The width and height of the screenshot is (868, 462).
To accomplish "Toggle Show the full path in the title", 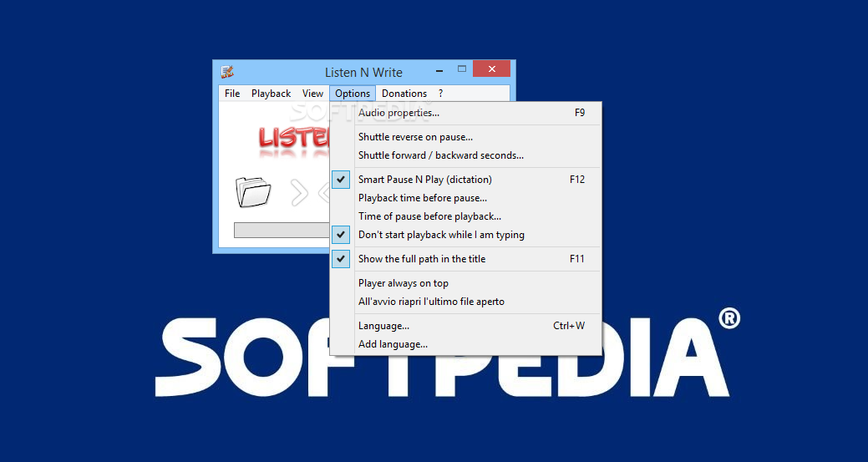I will coord(465,259).
